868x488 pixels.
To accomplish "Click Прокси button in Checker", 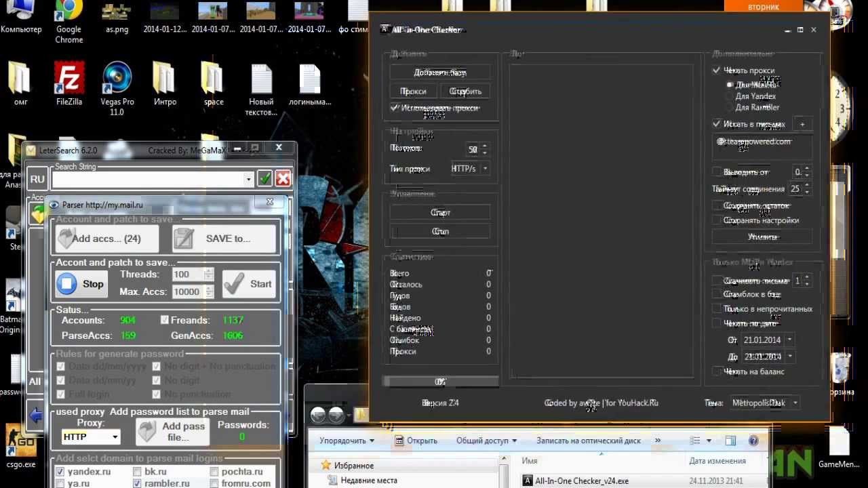I will click(413, 91).
